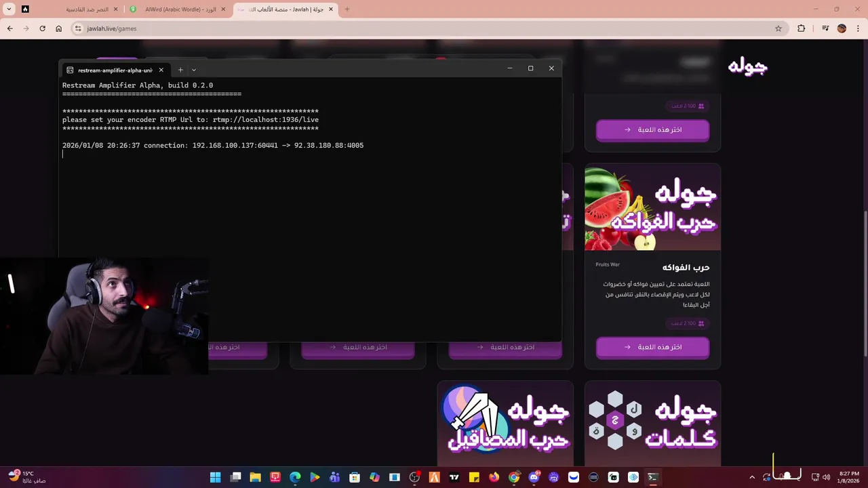Open the Chrome profile avatar
Screen dimensions: 868x488
(x=842, y=28)
